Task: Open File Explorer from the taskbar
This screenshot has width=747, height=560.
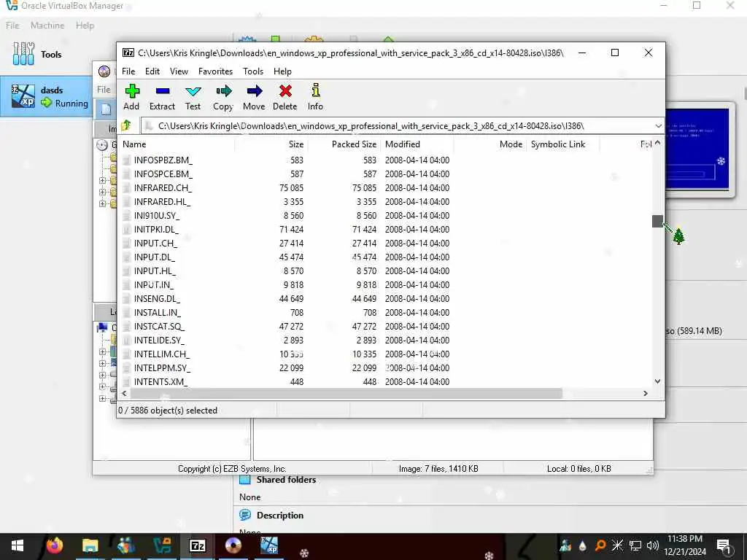Action: pos(90,545)
